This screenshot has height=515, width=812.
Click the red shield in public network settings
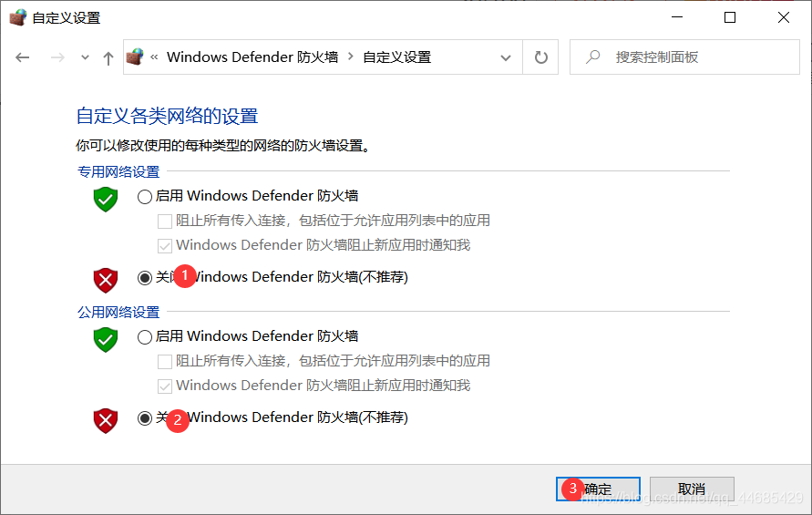pyautogui.click(x=106, y=421)
